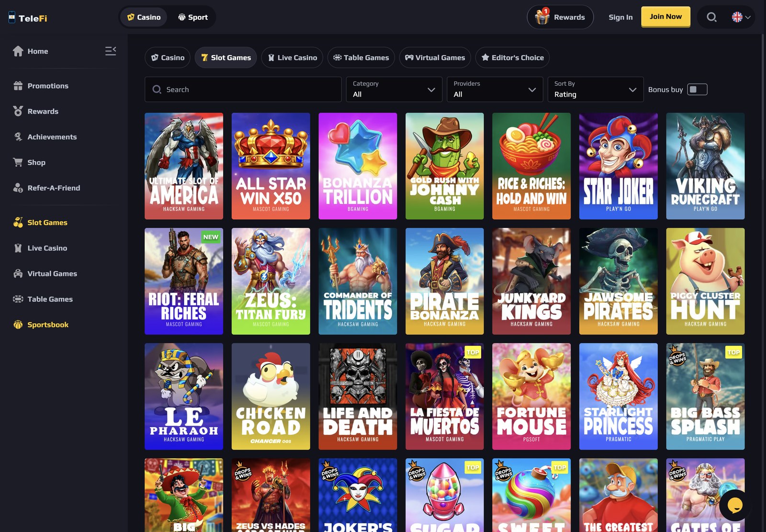
Task: Open Zeus vs Hades game
Action: 271,495
